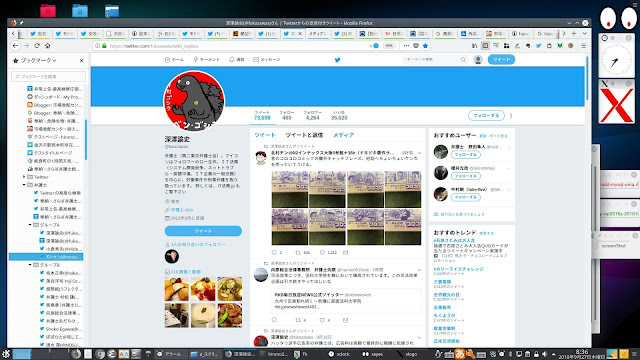
Task: Toggle Firefox sidebar button in toolbar
Action: 485,46
